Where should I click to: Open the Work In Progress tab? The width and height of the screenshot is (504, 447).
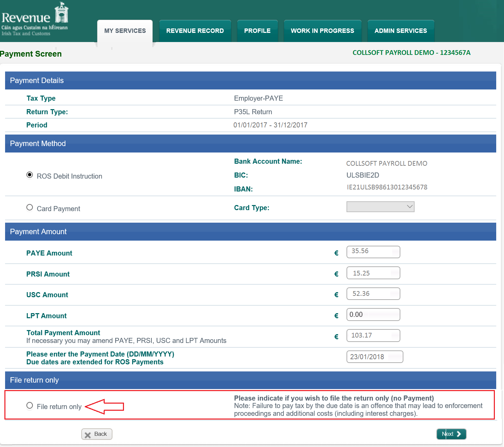click(x=322, y=31)
